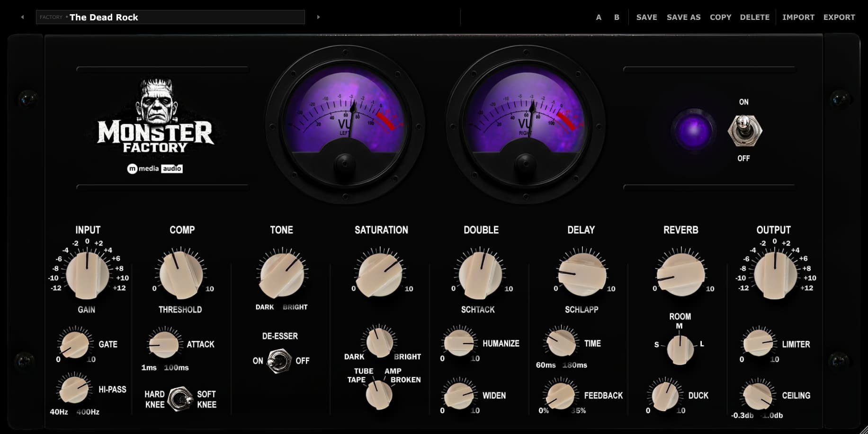Screen dimensions: 868x434
Task: Click the CEILING knob
Action: click(758, 396)
